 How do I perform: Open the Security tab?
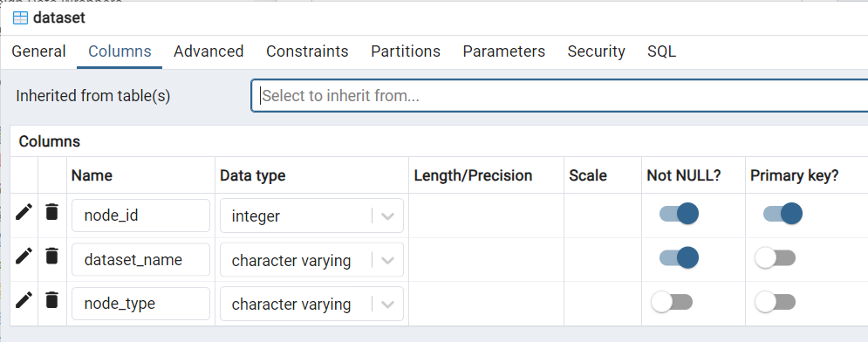click(x=596, y=51)
